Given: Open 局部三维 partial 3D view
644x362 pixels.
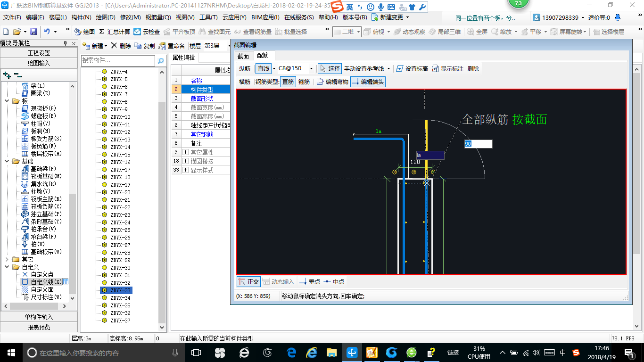Looking at the screenshot, I should coord(445,32).
